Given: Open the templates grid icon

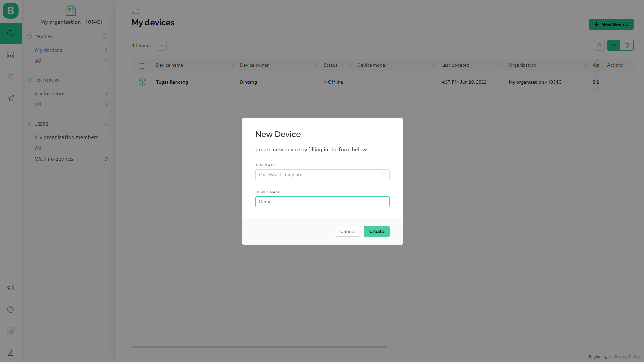Looking at the screenshot, I should pos(11,55).
